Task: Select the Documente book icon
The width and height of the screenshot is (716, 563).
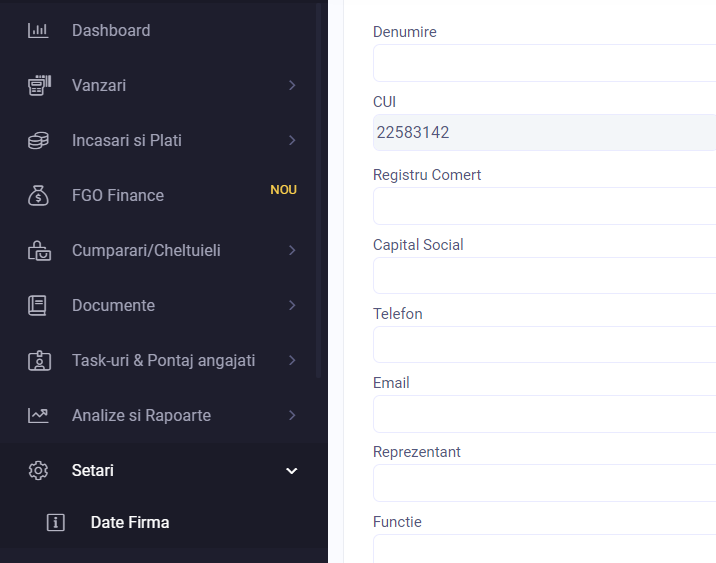Action: click(37, 305)
